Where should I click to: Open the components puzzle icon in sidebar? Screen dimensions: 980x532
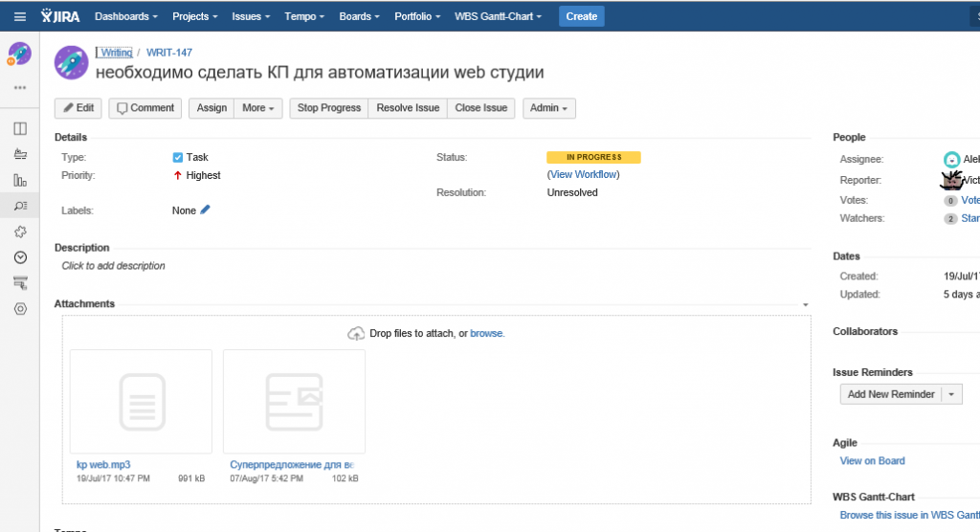[20, 232]
